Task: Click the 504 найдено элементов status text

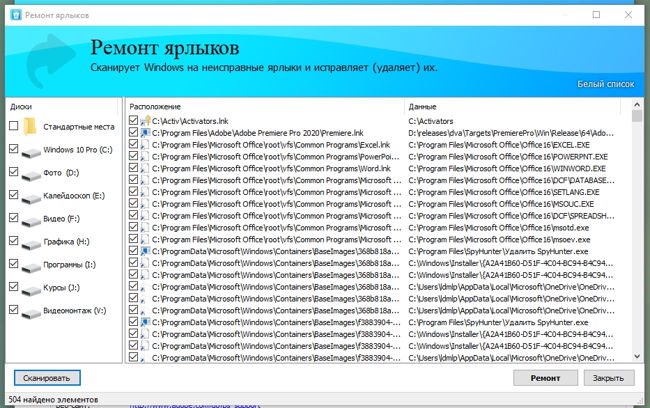Action: (53, 400)
